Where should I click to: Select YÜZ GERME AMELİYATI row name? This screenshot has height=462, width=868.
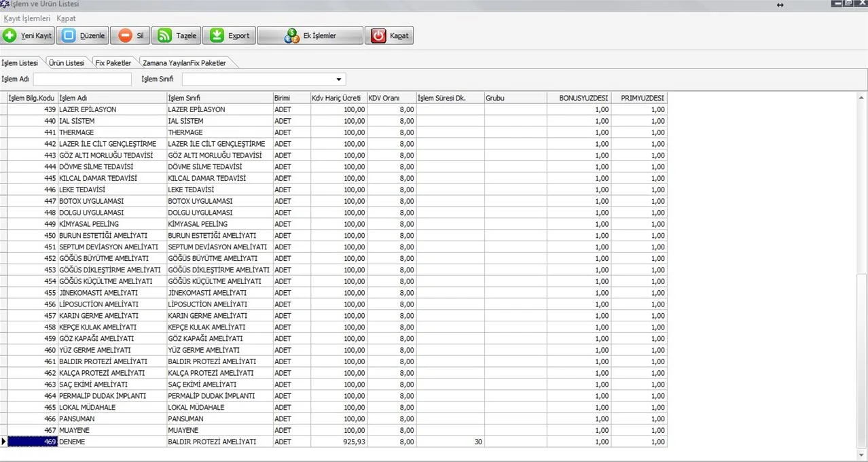[94, 351]
